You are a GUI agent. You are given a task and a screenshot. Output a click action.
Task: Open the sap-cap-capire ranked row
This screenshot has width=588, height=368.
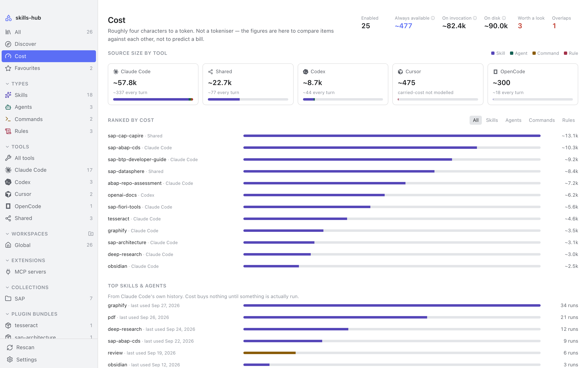click(x=343, y=136)
